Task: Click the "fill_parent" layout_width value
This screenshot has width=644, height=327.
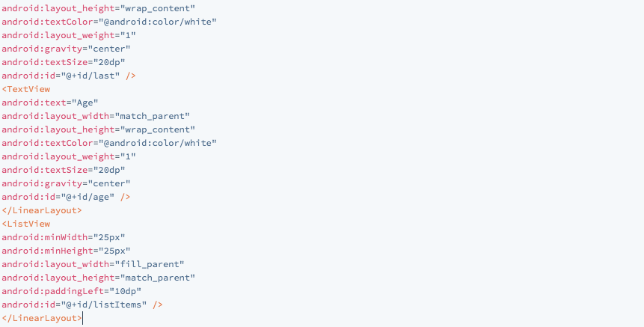Action: (150, 265)
